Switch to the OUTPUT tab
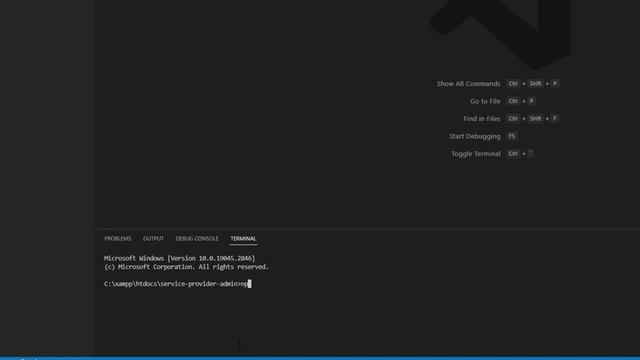640x360 pixels. coord(153,238)
